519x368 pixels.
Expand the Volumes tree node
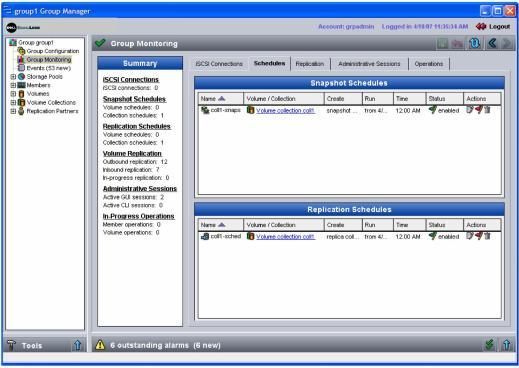(x=13, y=94)
